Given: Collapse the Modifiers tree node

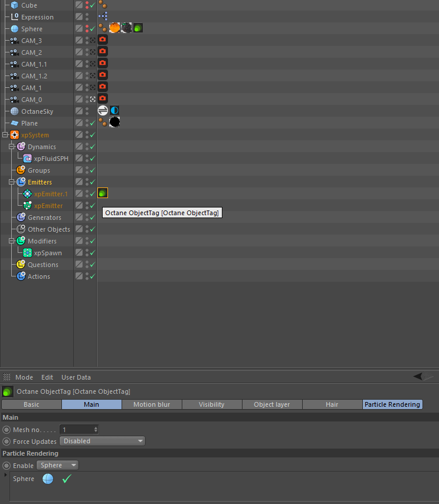Looking at the screenshot, I should pos(12,241).
